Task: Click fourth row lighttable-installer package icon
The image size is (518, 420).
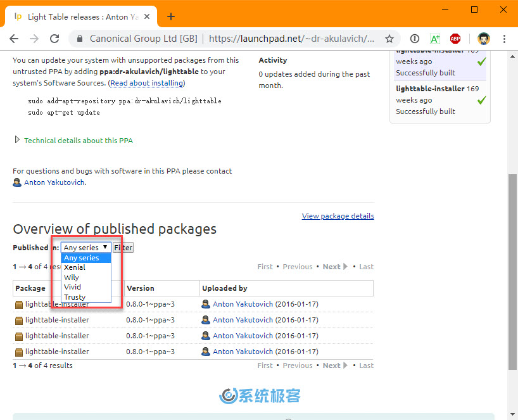Action: [19, 352]
